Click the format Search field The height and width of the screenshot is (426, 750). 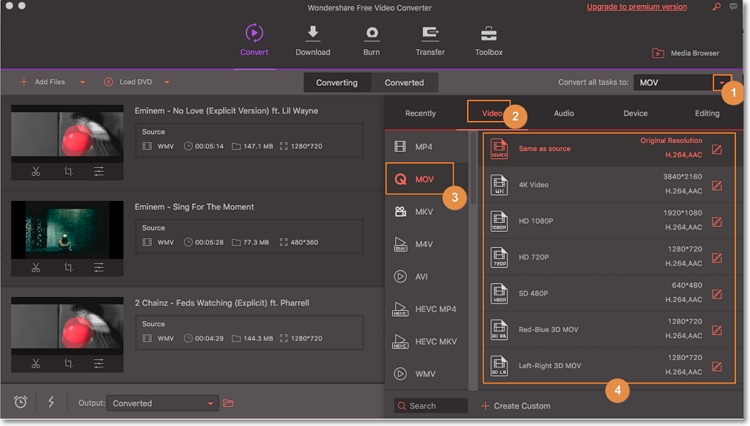point(430,405)
